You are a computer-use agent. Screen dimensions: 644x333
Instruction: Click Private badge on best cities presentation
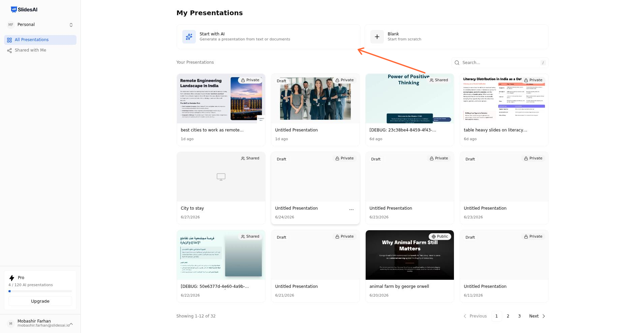point(250,80)
